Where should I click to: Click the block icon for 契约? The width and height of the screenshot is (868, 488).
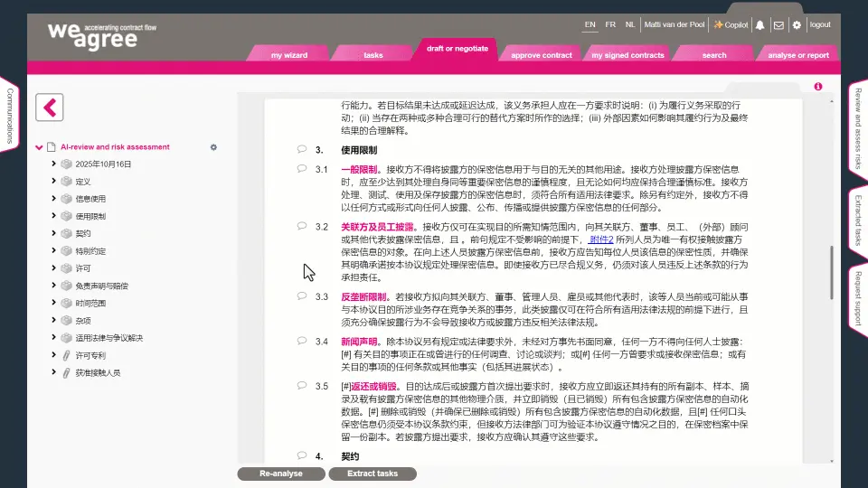[66, 233]
